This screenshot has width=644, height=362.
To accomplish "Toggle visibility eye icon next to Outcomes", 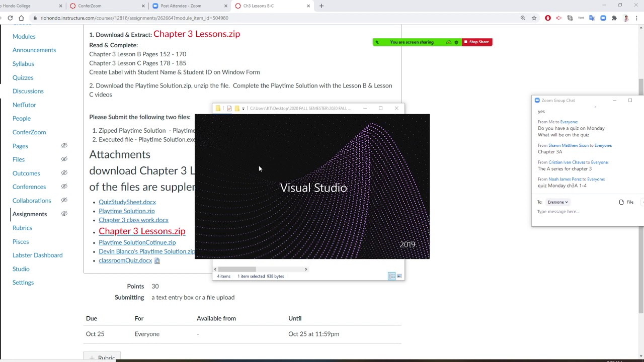I will tap(64, 173).
